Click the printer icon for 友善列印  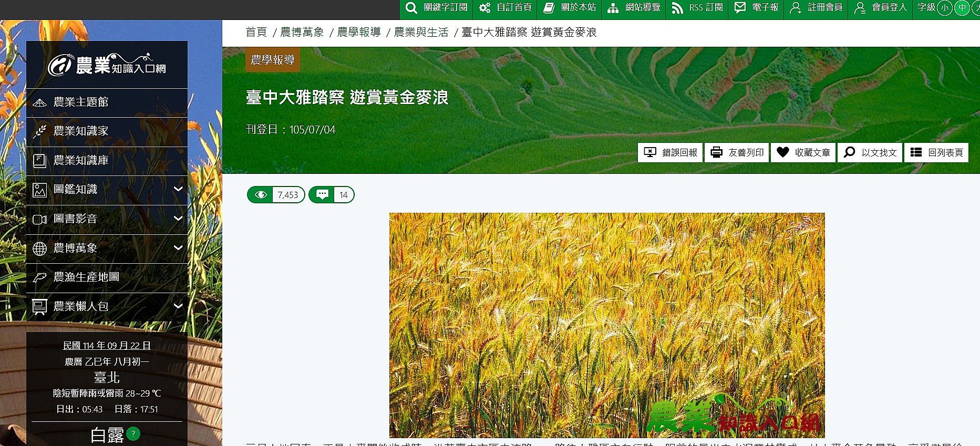coord(716,152)
